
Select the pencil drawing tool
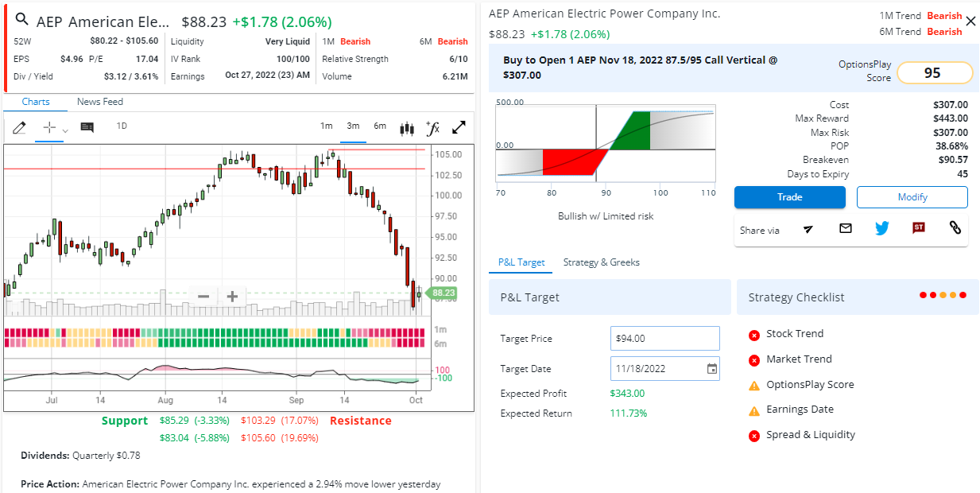tap(20, 127)
